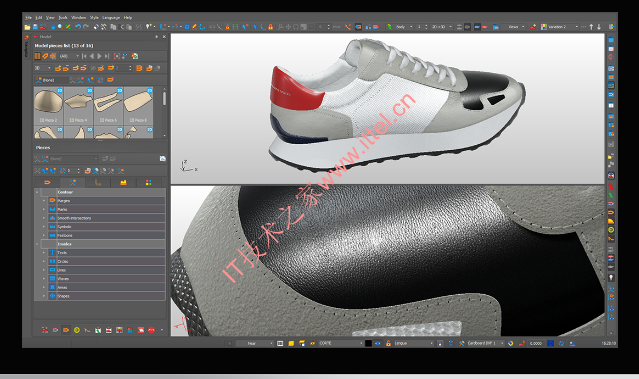
Task: Open the (None) dropdown in Pieces panel
Action: 73,159
